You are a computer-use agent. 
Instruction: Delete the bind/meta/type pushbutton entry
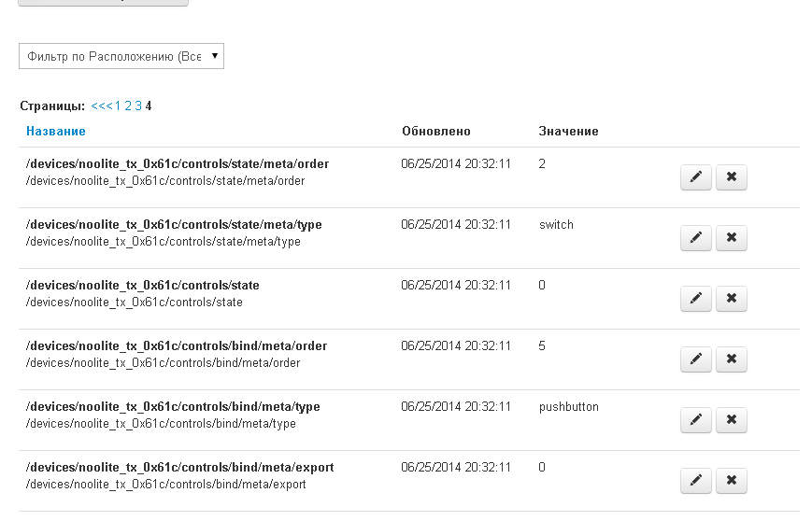point(731,420)
